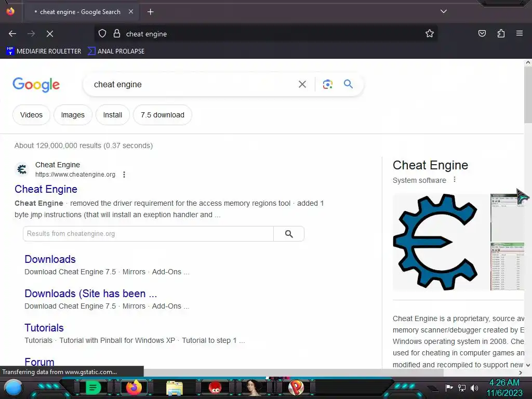The image size is (532, 399).
Task: Open the red P app taskbar icon
Action: click(296, 388)
